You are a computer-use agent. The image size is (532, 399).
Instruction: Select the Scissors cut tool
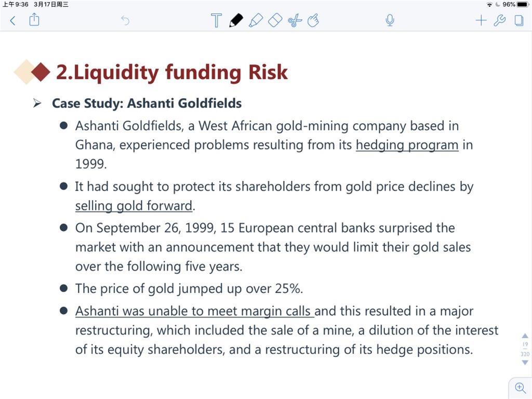pyautogui.click(x=295, y=20)
